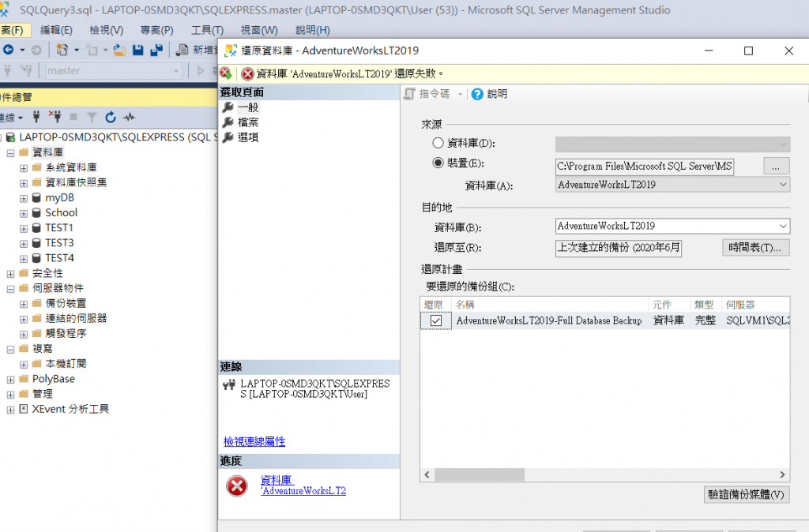Click the right scroll arrow of backup sets list
This screenshot has width=809, height=532.
[x=782, y=474]
